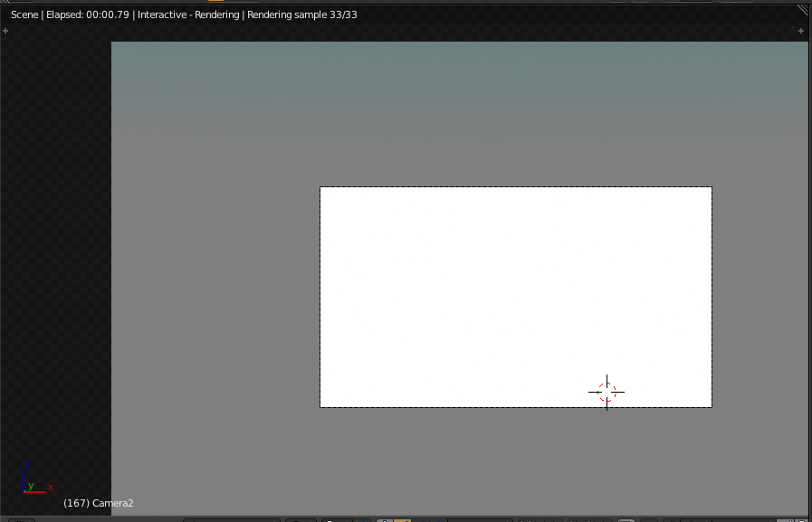Click the "(167) Camera2" object label
The height and width of the screenshot is (522, 812).
pyautogui.click(x=99, y=503)
